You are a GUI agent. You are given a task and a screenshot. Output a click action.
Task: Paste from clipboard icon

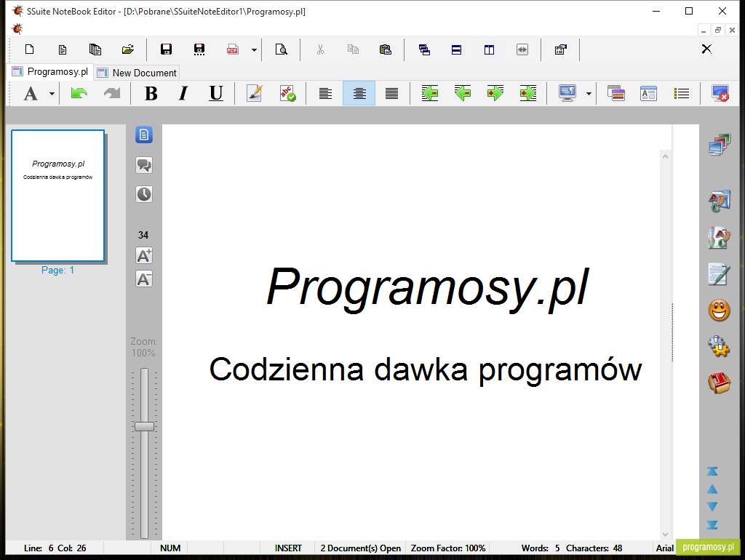click(x=386, y=49)
